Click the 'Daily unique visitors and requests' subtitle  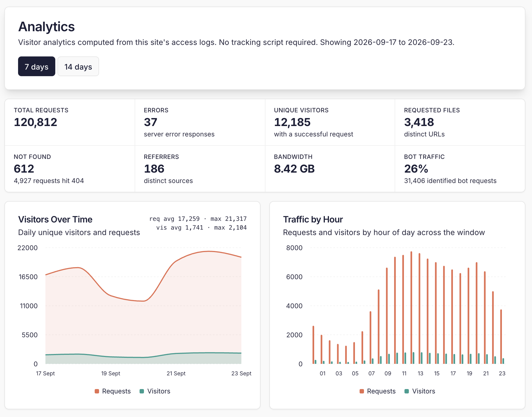(79, 232)
